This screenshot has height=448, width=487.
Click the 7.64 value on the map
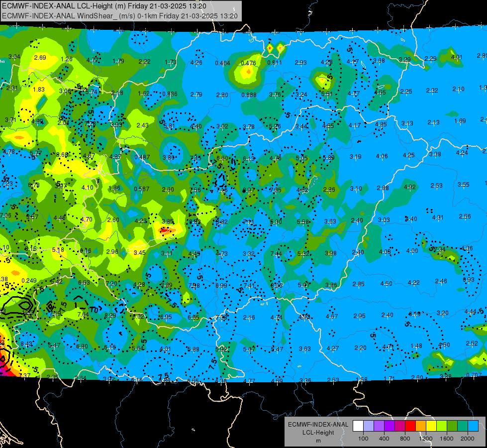(83, 315)
